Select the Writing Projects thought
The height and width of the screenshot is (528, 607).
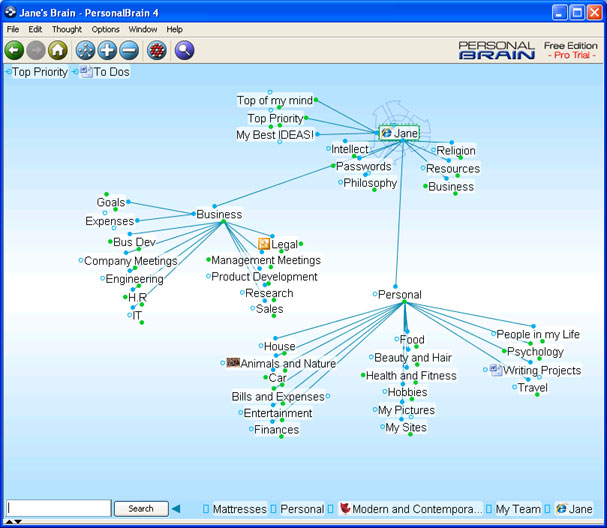(x=542, y=370)
